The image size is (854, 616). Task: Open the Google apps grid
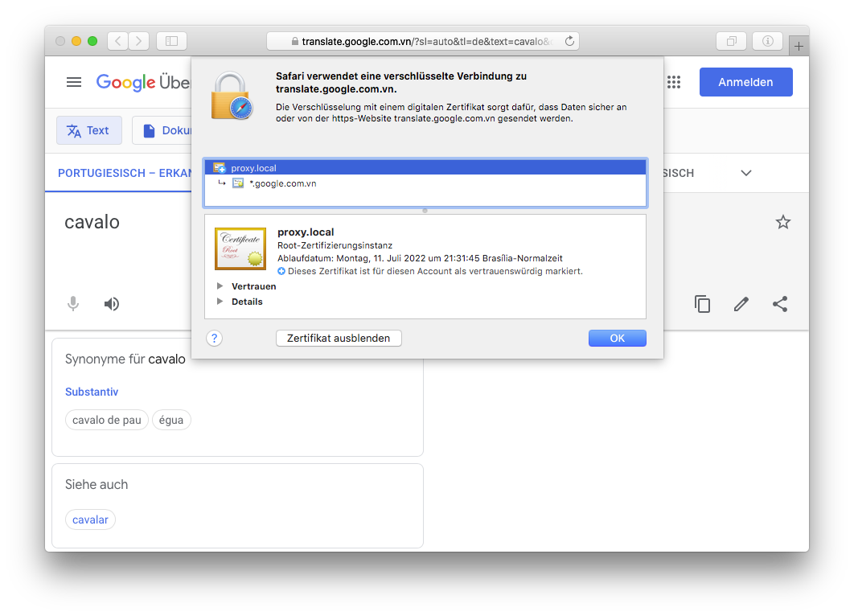point(674,82)
